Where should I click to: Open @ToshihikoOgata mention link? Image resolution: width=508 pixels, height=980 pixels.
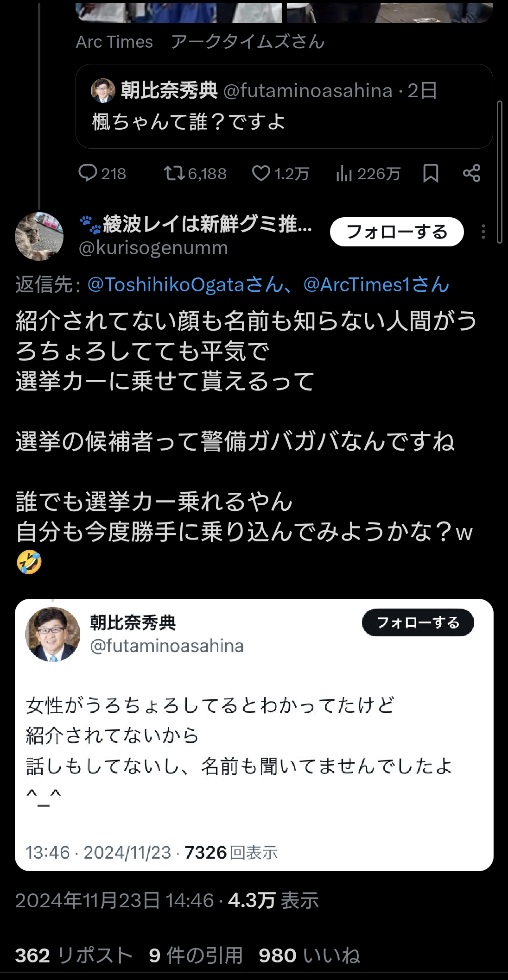point(185,285)
